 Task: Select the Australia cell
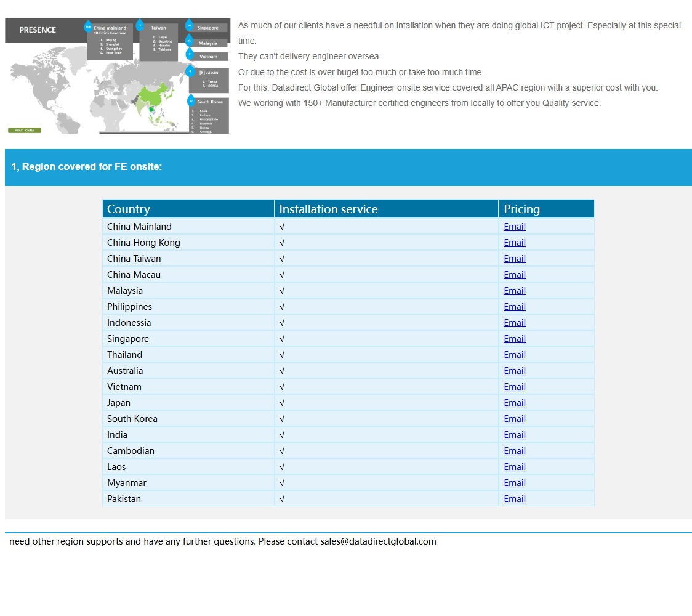coord(188,370)
